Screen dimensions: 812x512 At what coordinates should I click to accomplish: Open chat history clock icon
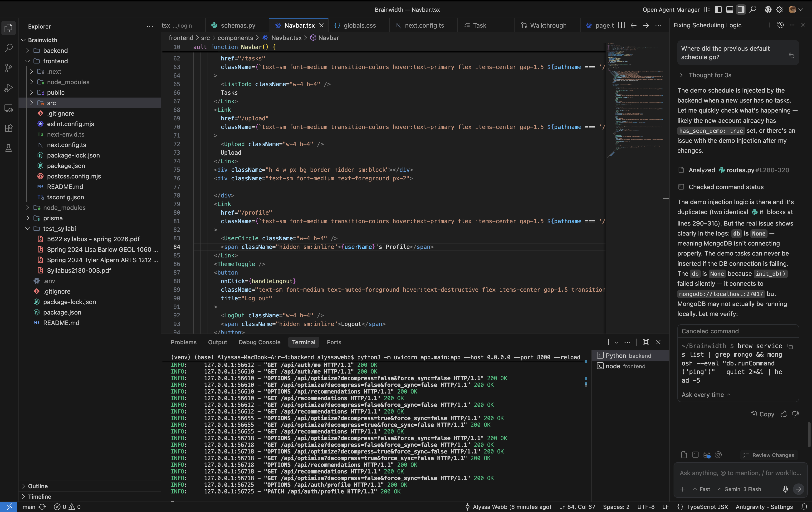click(x=780, y=25)
